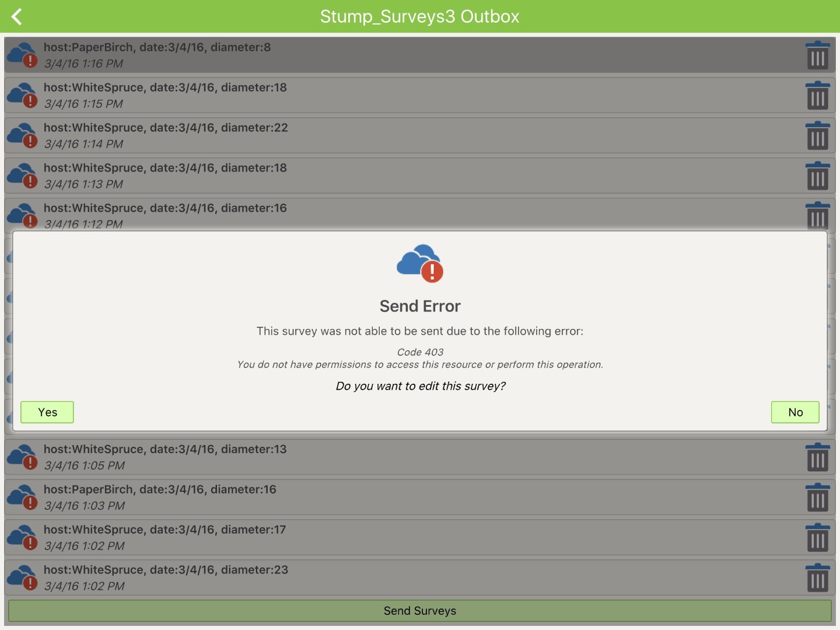
Task: Select 'host:WhiteSpruce, date:3/4/16, diameter:23' row
Action: (420, 578)
